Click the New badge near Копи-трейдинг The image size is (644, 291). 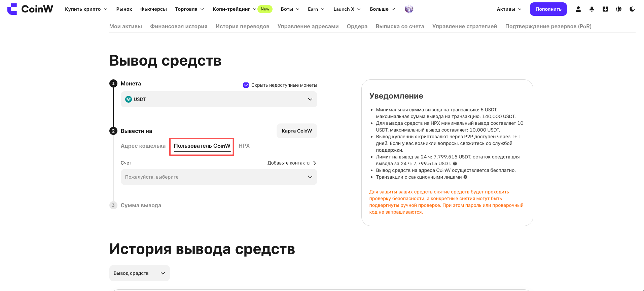pos(265,9)
